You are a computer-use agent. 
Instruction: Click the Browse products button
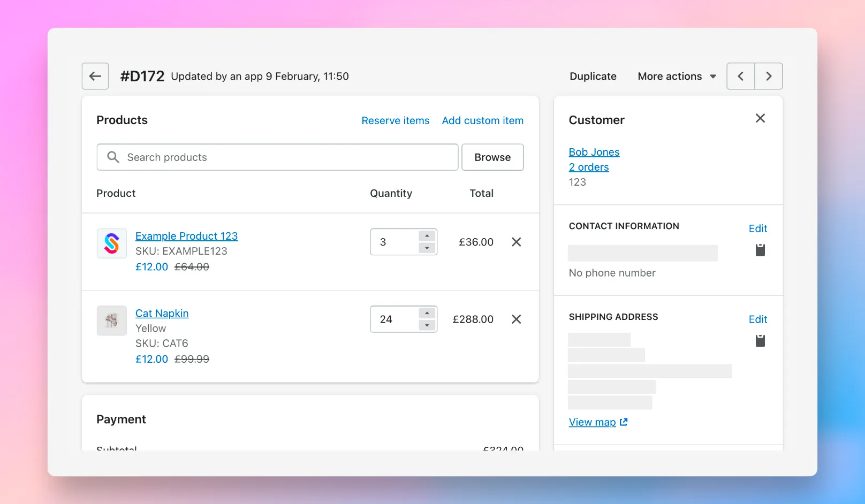[492, 157]
